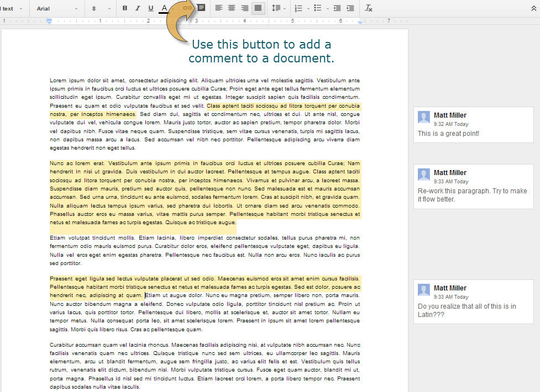Toggle justified text alignment
Viewport: 540px width, 392px height.
258,8
